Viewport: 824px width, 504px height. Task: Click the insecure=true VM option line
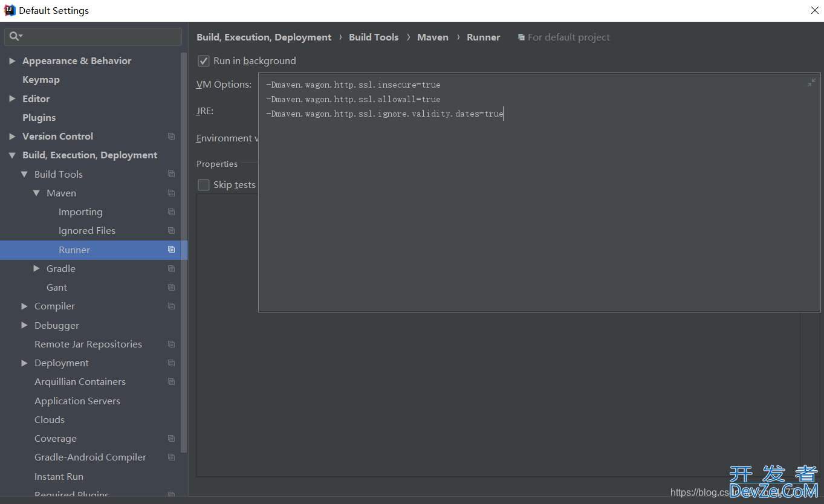(x=353, y=85)
